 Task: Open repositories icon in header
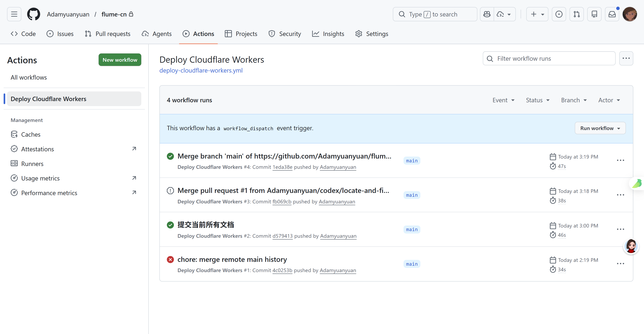tap(594, 14)
